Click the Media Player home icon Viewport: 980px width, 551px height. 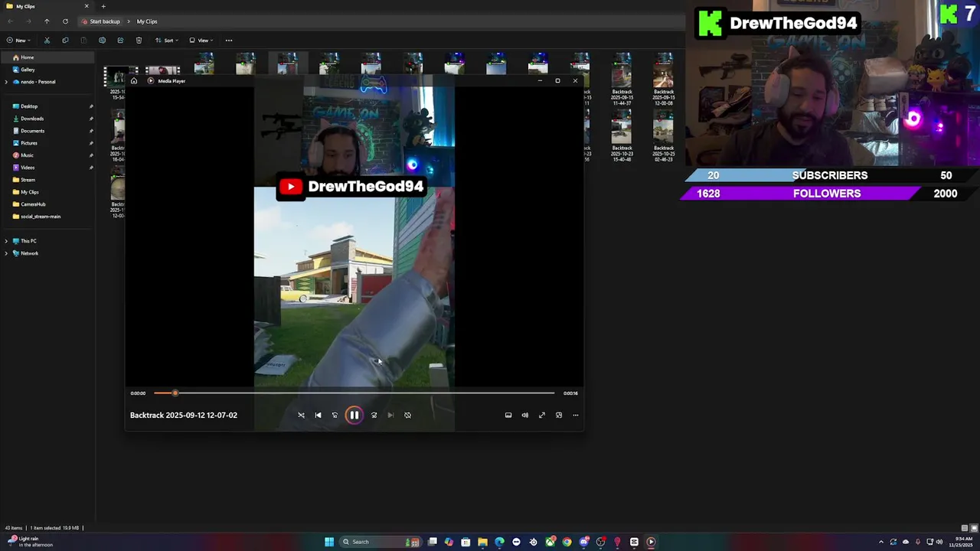pyautogui.click(x=134, y=81)
